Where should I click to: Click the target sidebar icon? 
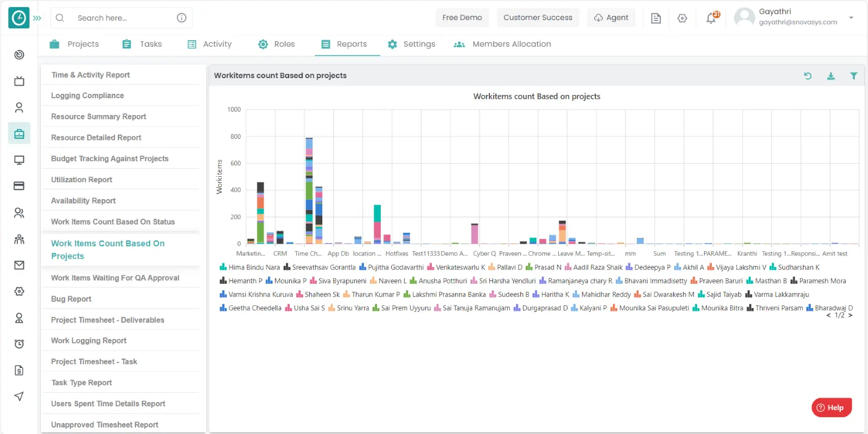19,54
